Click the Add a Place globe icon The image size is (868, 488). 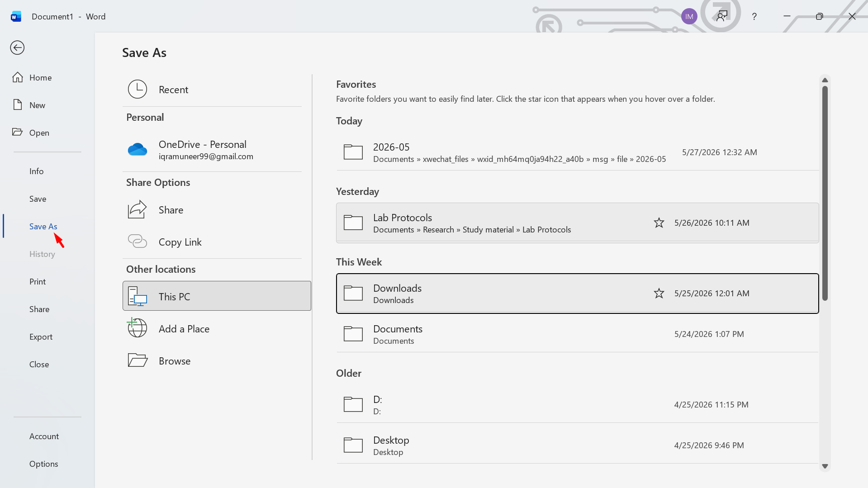[x=138, y=328]
